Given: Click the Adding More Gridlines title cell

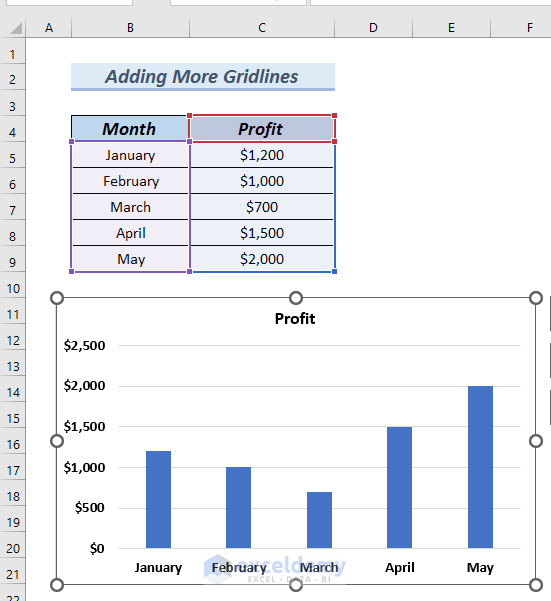Looking at the screenshot, I should pyautogui.click(x=203, y=77).
